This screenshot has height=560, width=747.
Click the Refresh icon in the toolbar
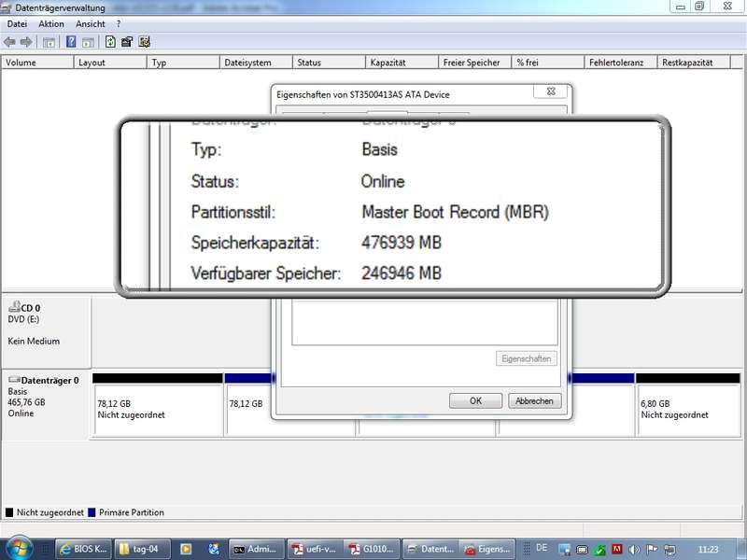110,42
